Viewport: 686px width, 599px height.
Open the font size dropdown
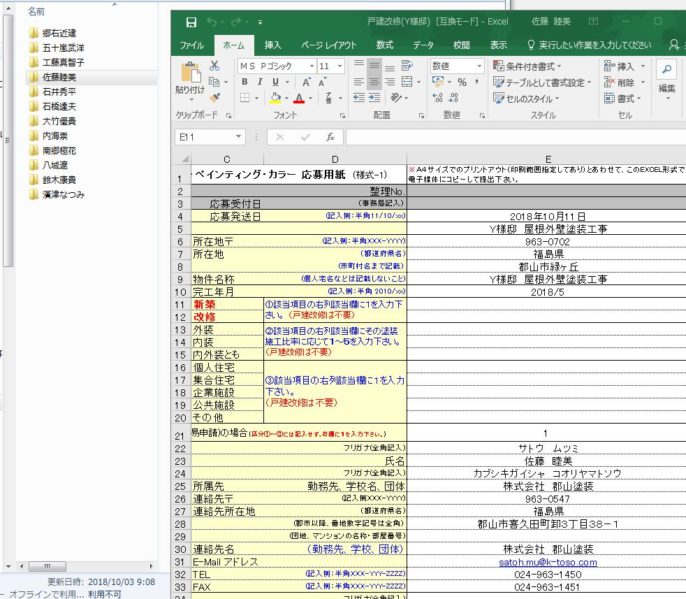click(x=342, y=65)
